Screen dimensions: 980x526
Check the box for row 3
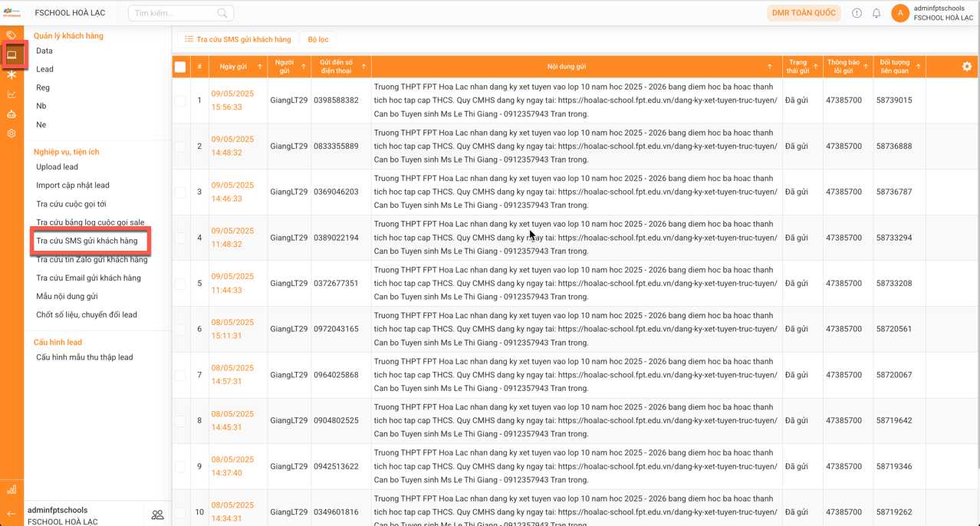[180, 192]
